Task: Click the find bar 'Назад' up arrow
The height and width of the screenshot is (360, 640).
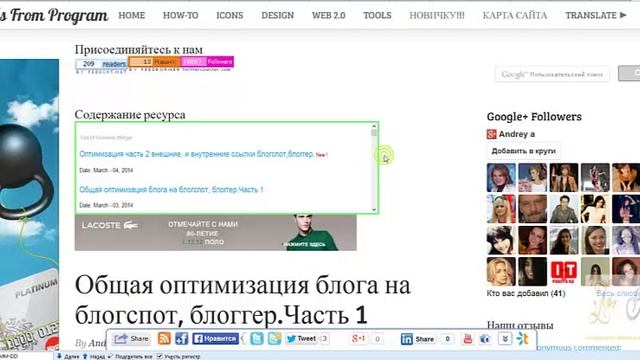Action: (85, 356)
